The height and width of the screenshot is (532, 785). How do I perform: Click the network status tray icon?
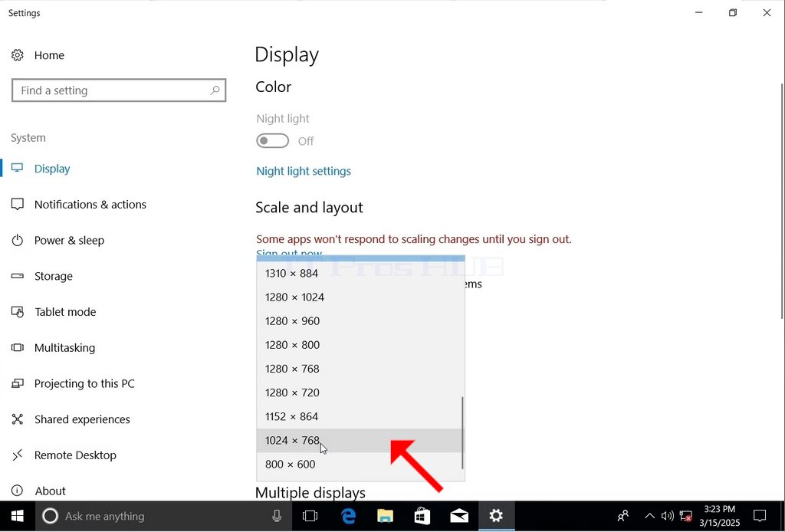click(686, 516)
